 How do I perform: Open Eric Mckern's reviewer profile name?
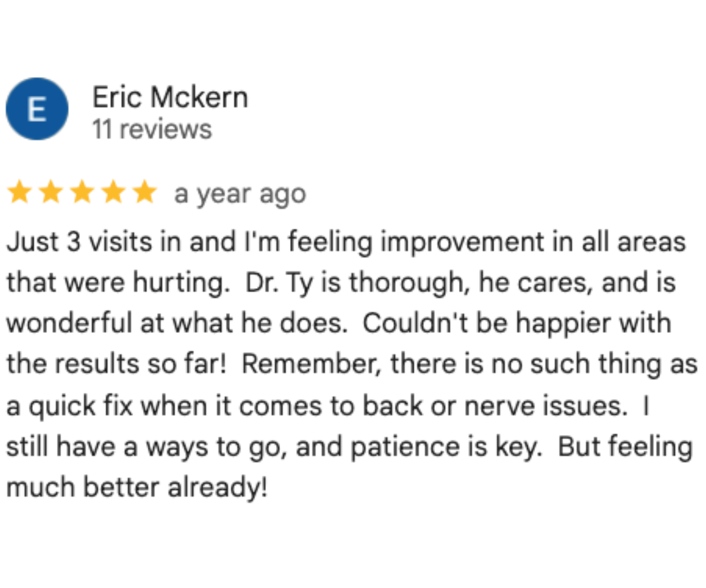coord(170,97)
